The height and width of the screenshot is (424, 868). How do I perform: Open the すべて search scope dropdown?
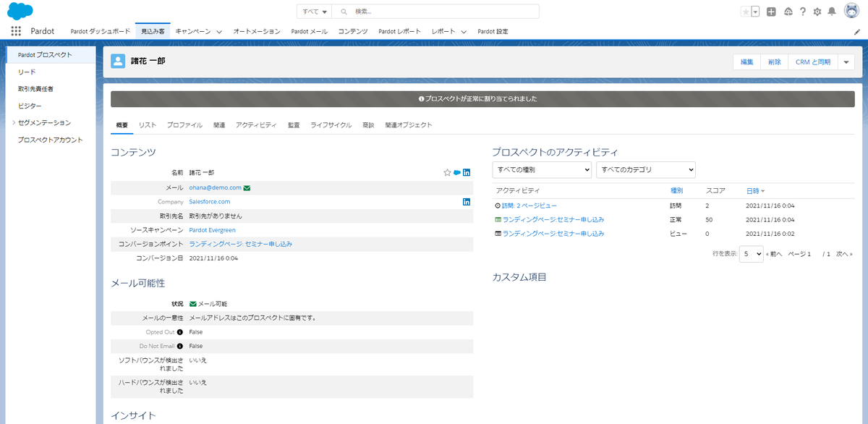pyautogui.click(x=315, y=12)
